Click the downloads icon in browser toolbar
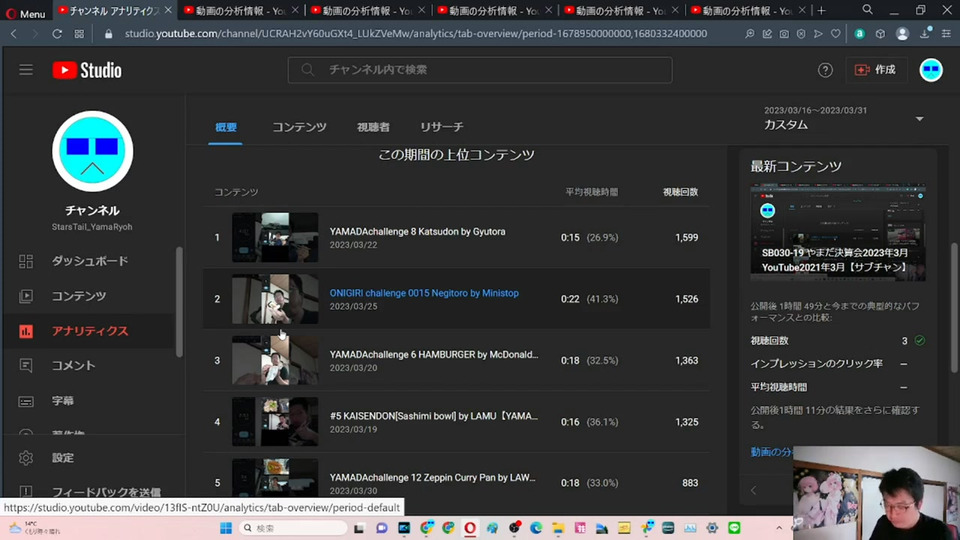Viewport: 960px width, 540px height. click(x=924, y=34)
